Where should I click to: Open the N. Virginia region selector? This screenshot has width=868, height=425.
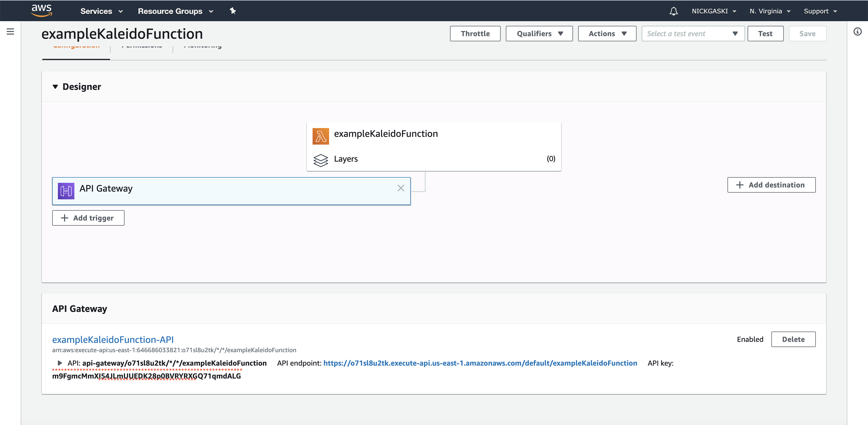(x=770, y=11)
